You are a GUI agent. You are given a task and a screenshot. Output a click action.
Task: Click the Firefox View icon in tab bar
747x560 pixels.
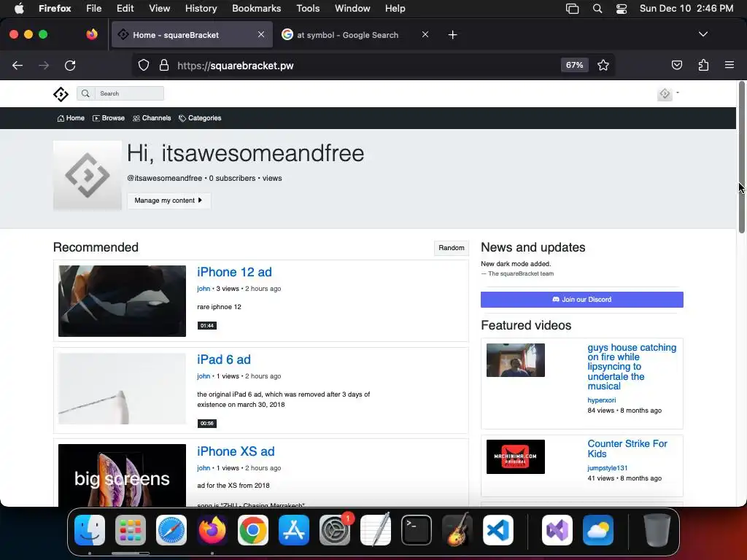coord(92,35)
